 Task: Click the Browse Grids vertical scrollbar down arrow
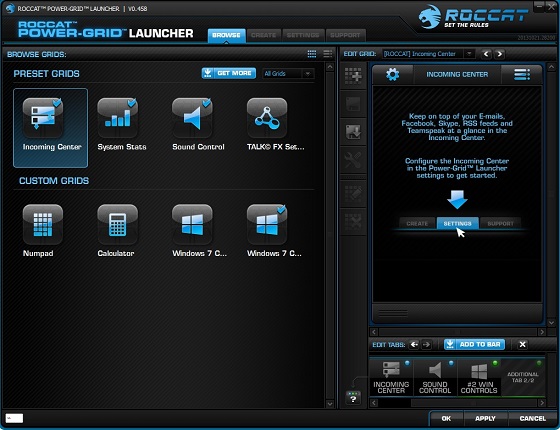click(x=330, y=404)
